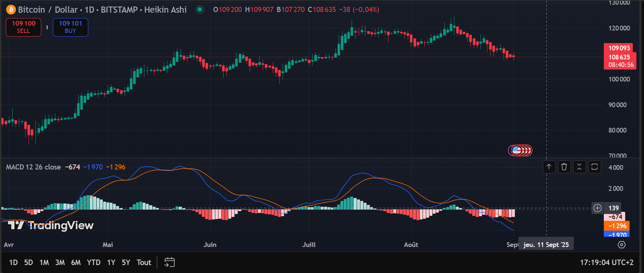Click the Bitcoin symbol logo icon
Viewport: 644px width, 273px height.
(11, 10)
